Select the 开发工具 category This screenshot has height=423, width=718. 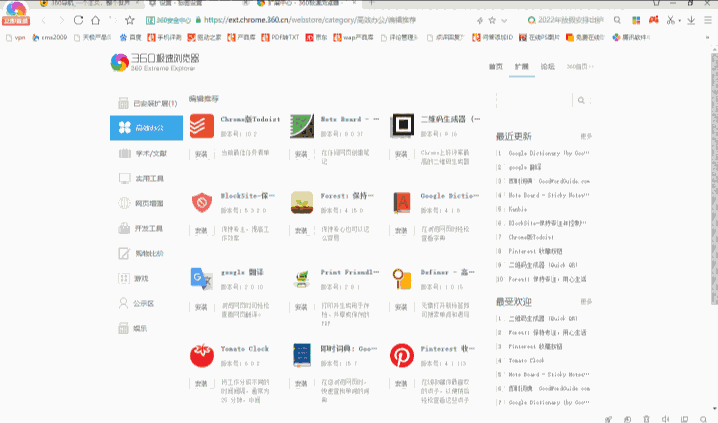point(147,228)
